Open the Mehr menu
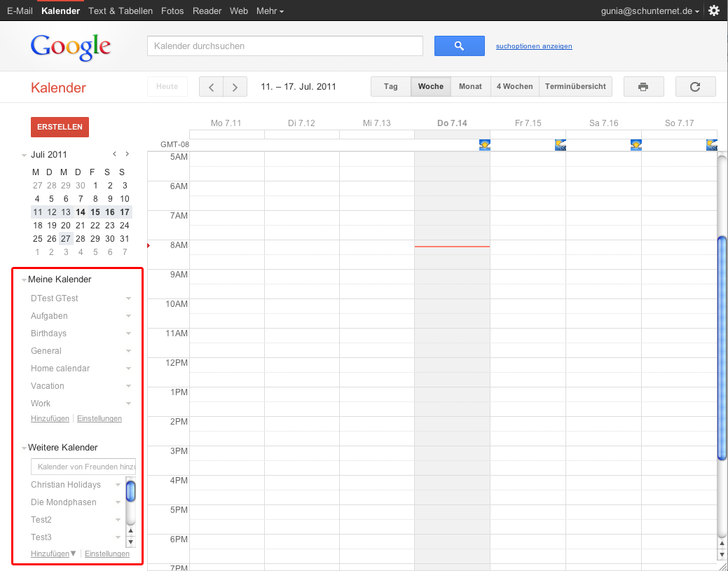Viewport: 728px width, 571px height. coord(270,11)
